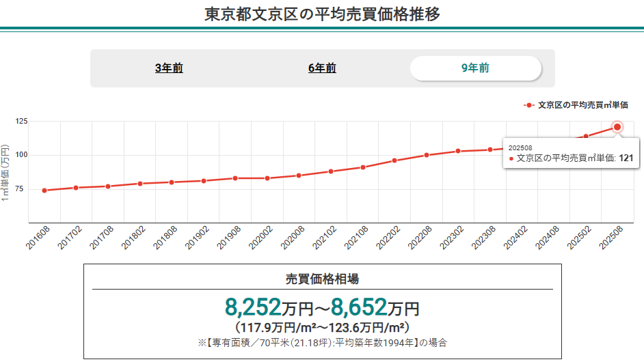644x364 pixels.
Task: Click the 201908 data point marker
Action: tap(235, 178)
